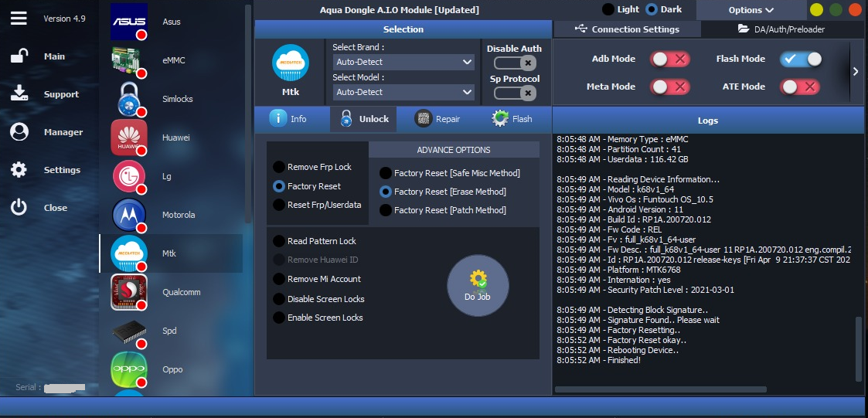Select the Motorola brand icon
The height and width of the screenshot is (418, 868).
pyautogui.click(x=129, y=215)
